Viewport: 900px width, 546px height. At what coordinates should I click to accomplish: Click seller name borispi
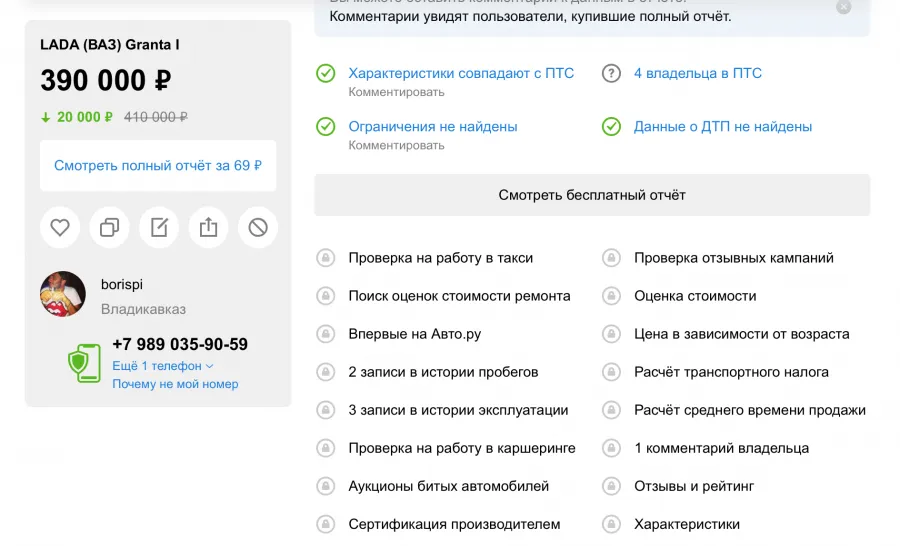(x=122, y=284)
